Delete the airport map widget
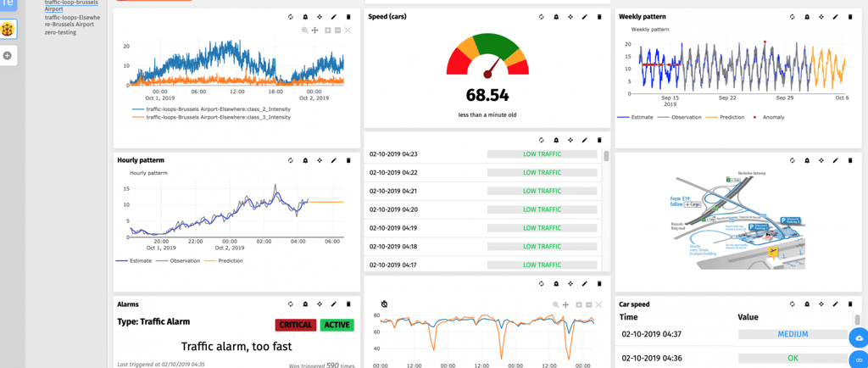Viewport: 868px width, 368px height. 850,160
